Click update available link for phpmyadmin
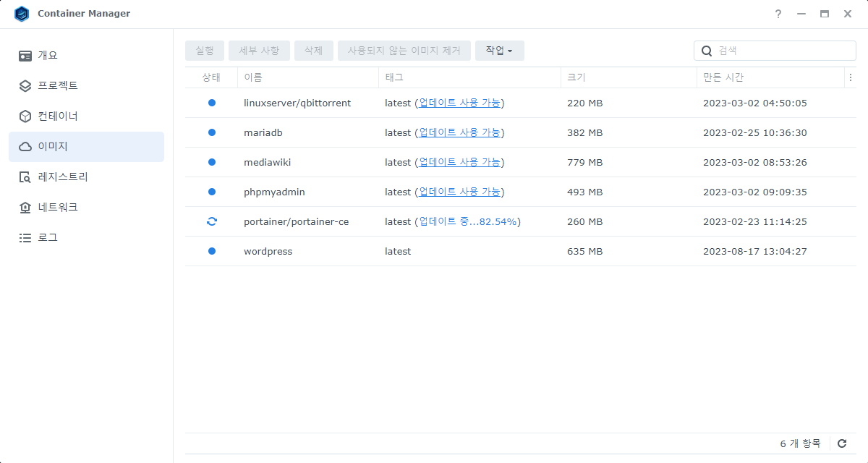 (x=459, y=192)
